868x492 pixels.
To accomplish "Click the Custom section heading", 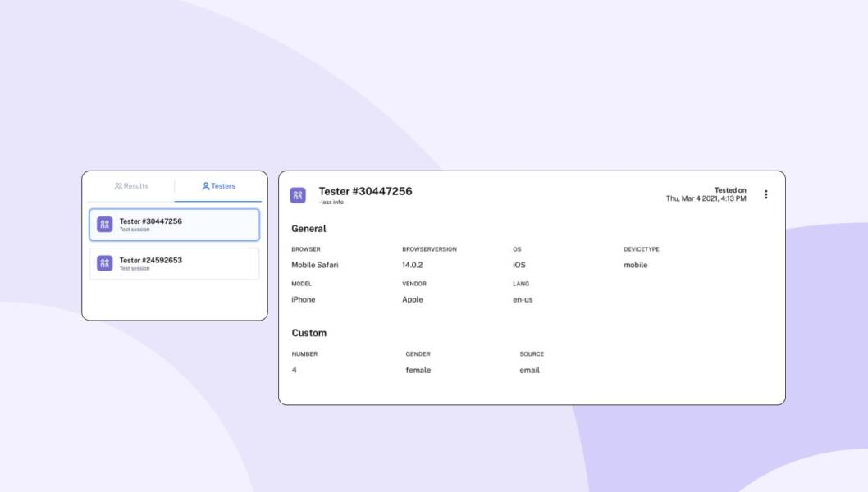I will pyautogui.click(x=309, y=333).
